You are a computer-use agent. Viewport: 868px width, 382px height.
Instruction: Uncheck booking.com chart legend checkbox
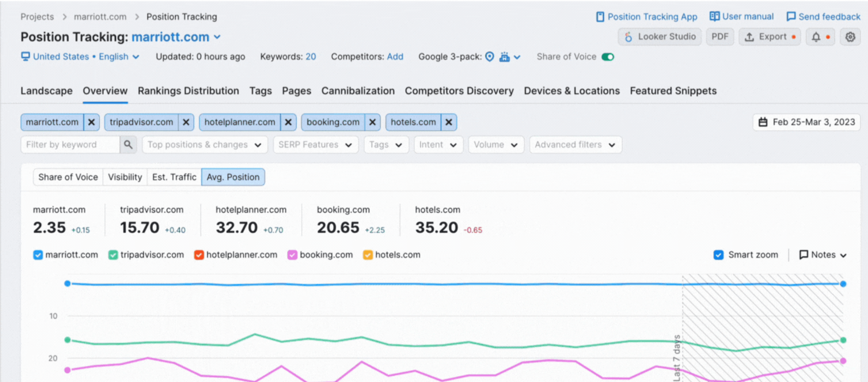(x=292, y=255)
